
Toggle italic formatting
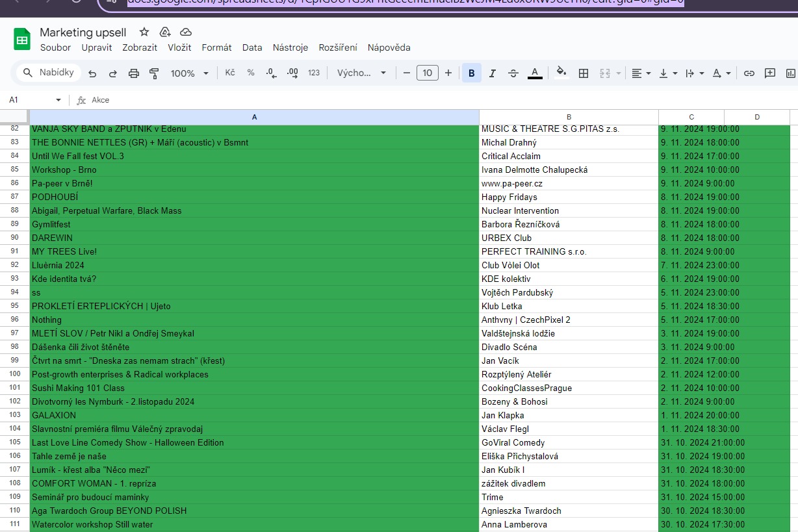click(x=492, y=73)
